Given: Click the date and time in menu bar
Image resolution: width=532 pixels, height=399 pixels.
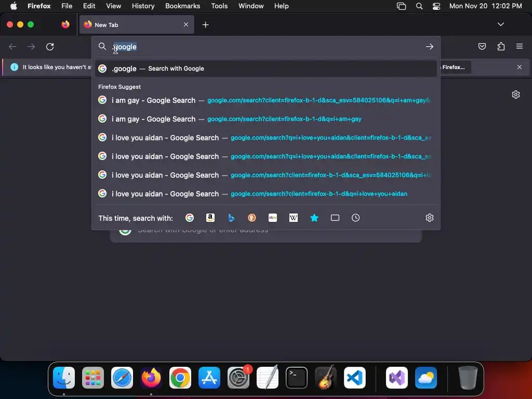Looking at the screenshot, I should (x=486, y=6).
